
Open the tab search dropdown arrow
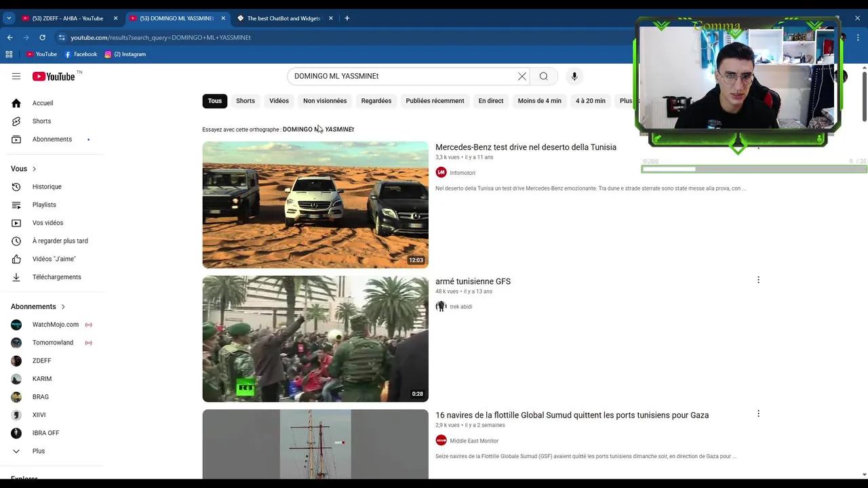tap(9, 18)
